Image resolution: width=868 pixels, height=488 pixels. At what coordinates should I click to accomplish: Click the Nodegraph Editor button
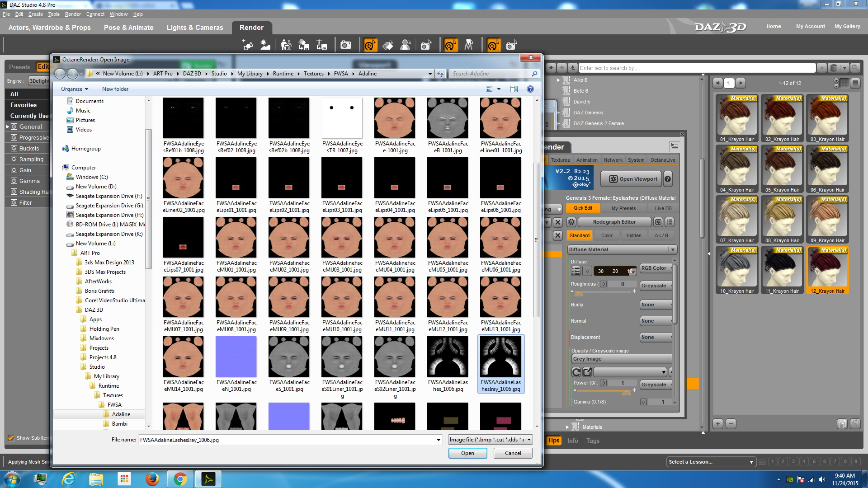pos(614,222)
